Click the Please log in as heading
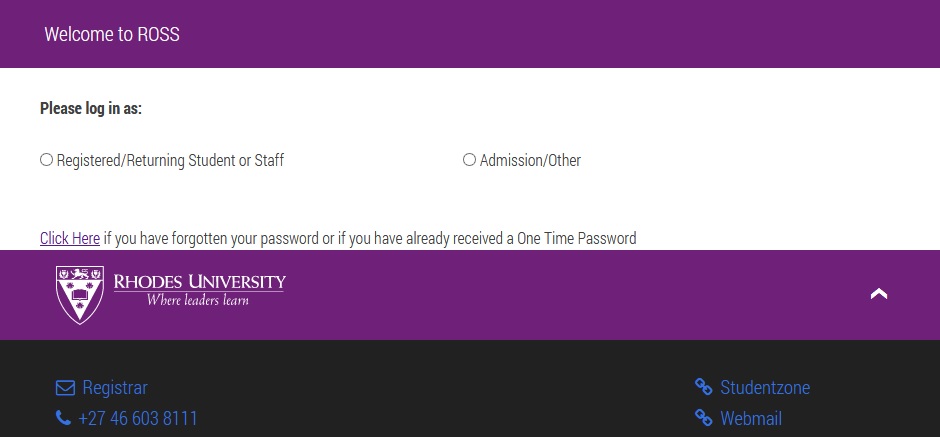The image size is (940, 437). (91, 108)
